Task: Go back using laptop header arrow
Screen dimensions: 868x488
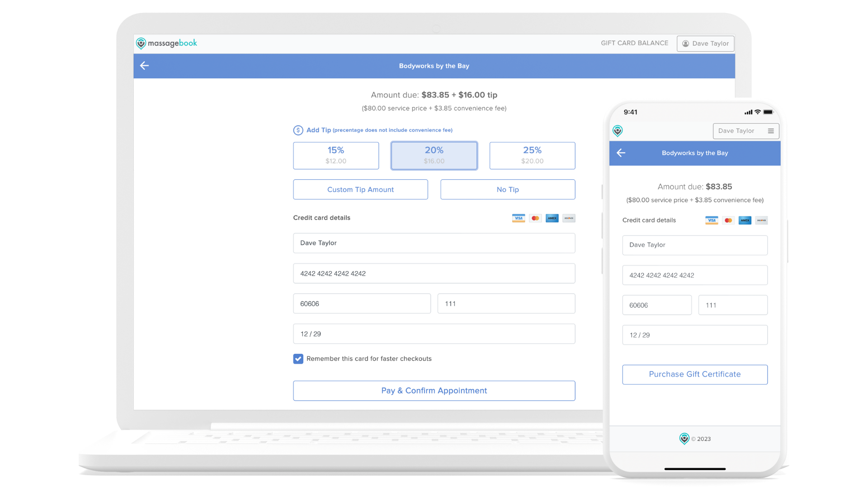Action: click(144, 66)
